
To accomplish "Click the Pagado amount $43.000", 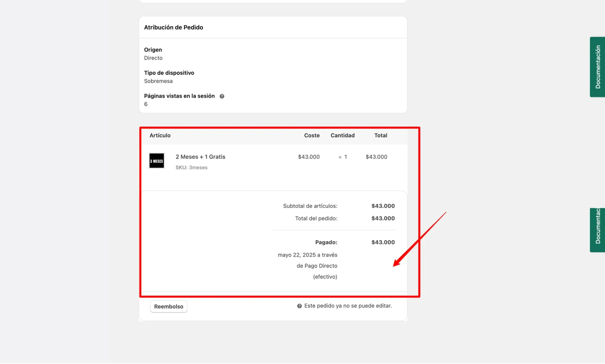I will (x=383, y=242).
